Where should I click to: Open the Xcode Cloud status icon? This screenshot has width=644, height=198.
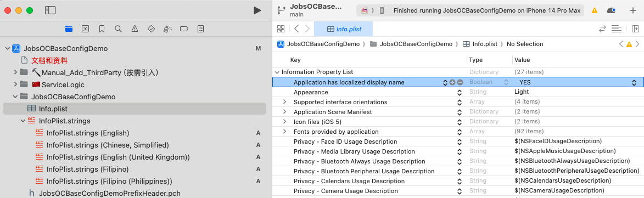pyautogui.click(x=611, y=10)
